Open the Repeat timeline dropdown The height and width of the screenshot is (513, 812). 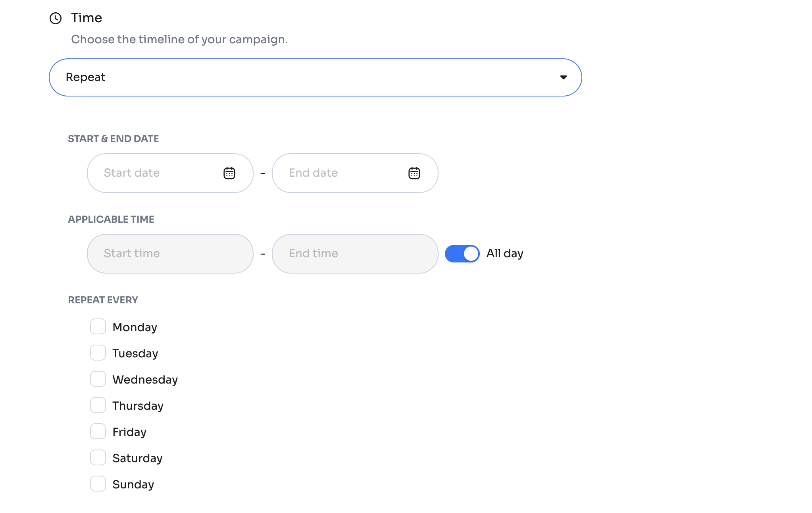tap(315, 77)
